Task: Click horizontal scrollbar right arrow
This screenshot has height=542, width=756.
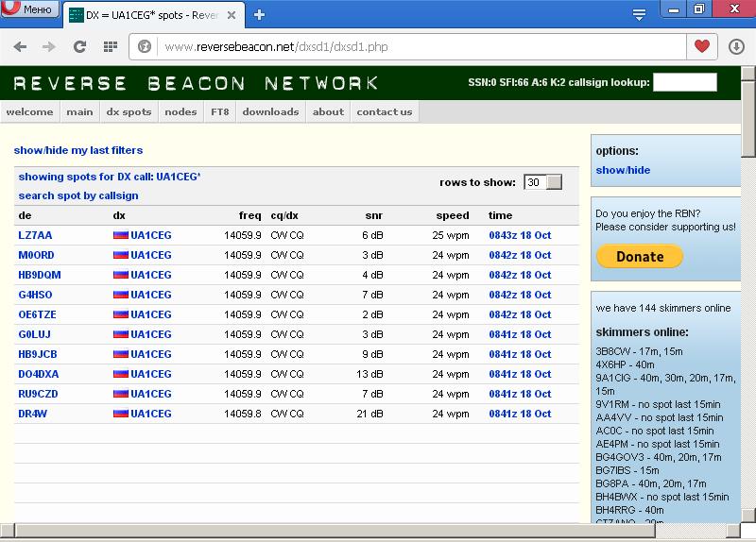Action: (733, 531)
